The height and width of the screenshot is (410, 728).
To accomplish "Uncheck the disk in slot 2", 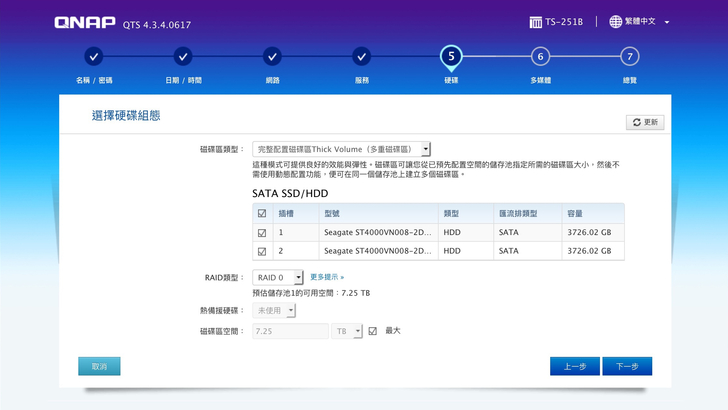I will coord(262,252).
